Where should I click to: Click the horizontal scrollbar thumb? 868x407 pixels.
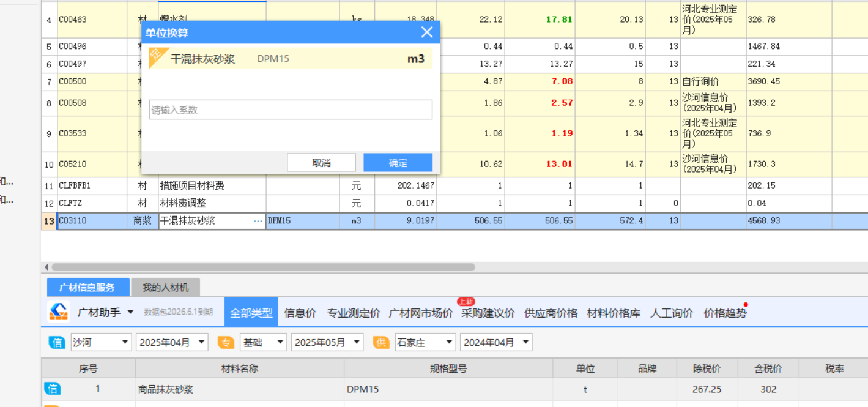pos(263,267)
